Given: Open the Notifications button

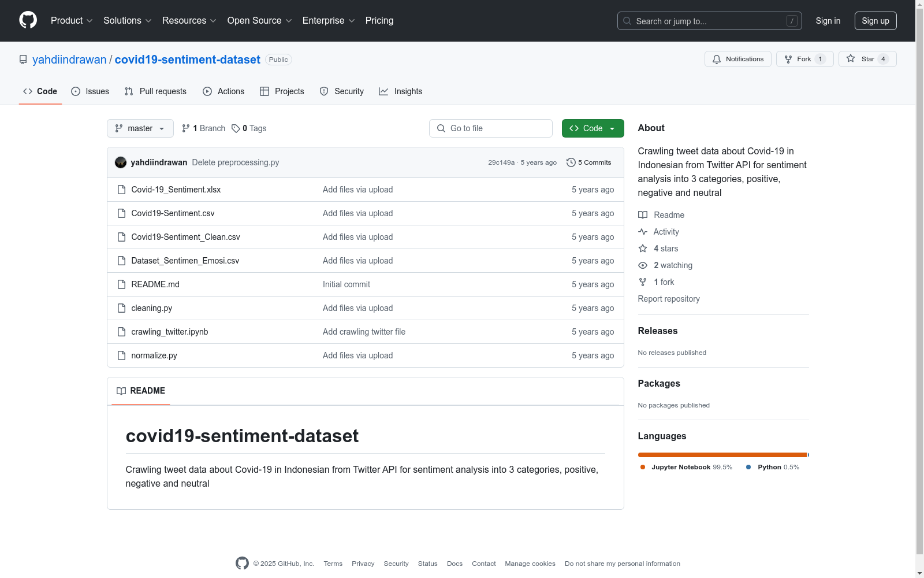Looking at the screenshot, I should click(738, 59).
